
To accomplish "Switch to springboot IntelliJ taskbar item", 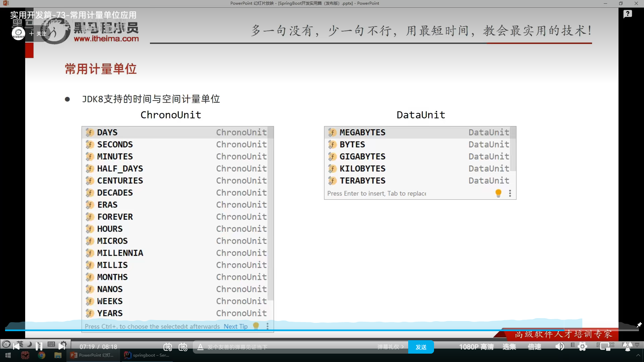I will pyautogui.click(x=147, y=355).
